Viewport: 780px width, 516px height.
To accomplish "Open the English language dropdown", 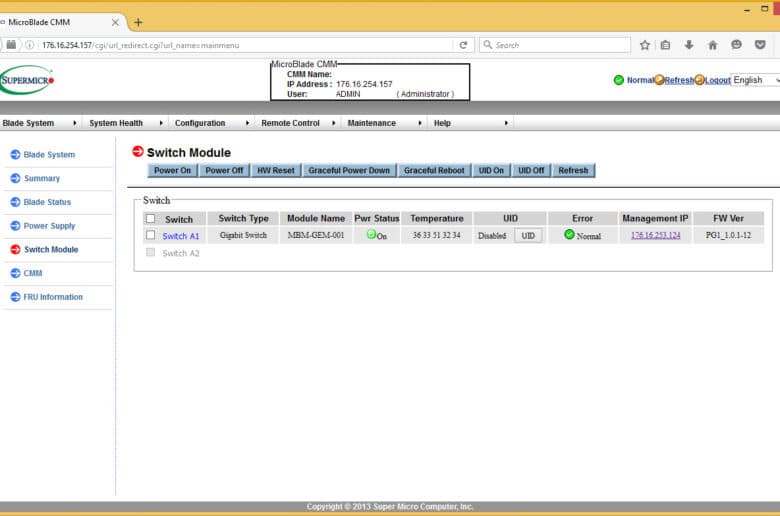I will tap(755, 80).
